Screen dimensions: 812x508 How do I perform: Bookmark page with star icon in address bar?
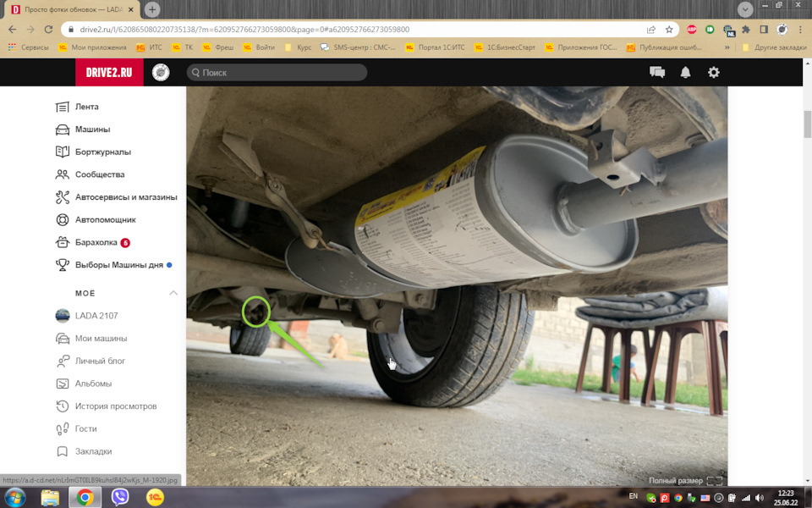669,29
